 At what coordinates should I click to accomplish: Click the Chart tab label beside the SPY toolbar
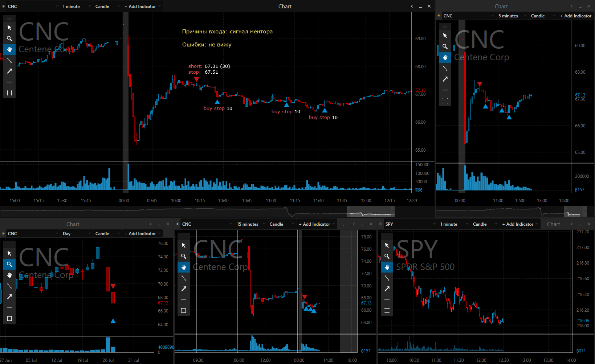coord(553,224)
